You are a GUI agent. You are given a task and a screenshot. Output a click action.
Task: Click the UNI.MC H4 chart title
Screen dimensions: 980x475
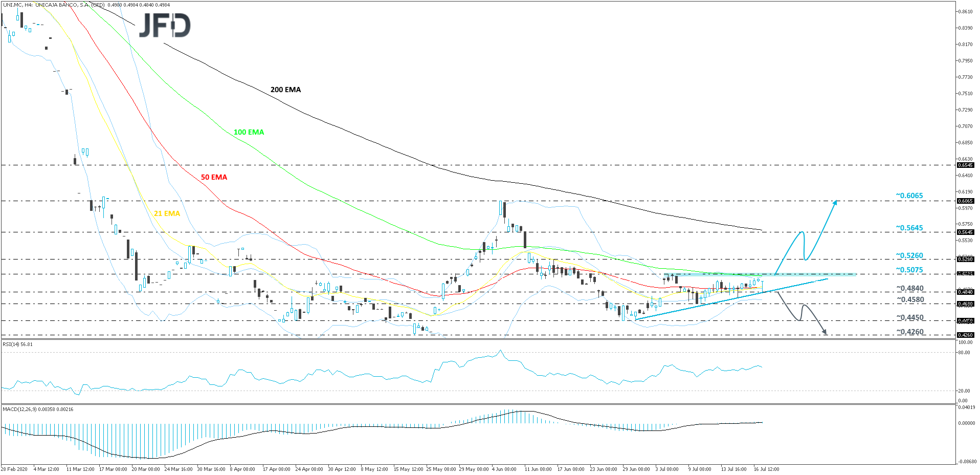54,5
